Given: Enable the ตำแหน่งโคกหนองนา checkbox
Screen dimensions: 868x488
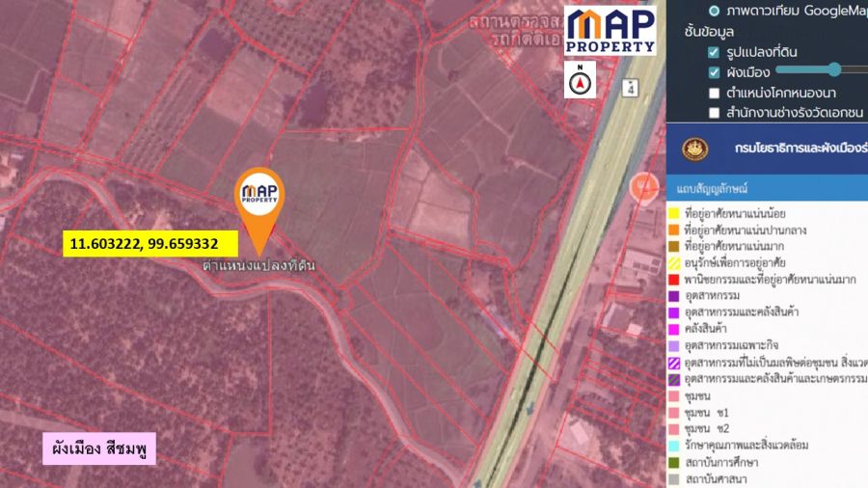Looking at the screenshot, I should pos(715,94).
